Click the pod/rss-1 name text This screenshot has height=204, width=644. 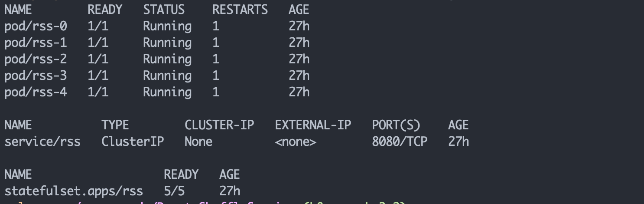tap(36, 43)
